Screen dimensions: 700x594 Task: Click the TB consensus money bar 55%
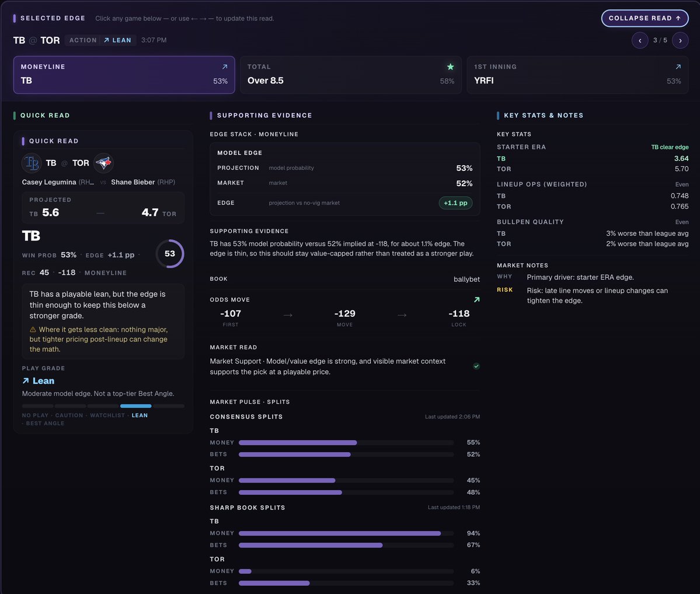346,443
